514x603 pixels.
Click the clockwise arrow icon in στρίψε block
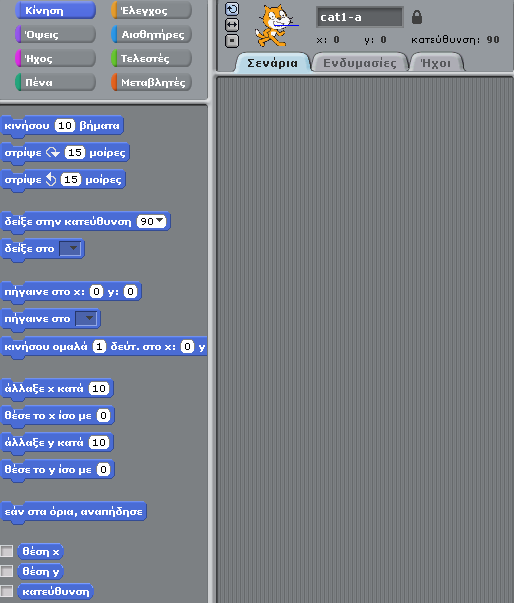[x=53, y=152]
